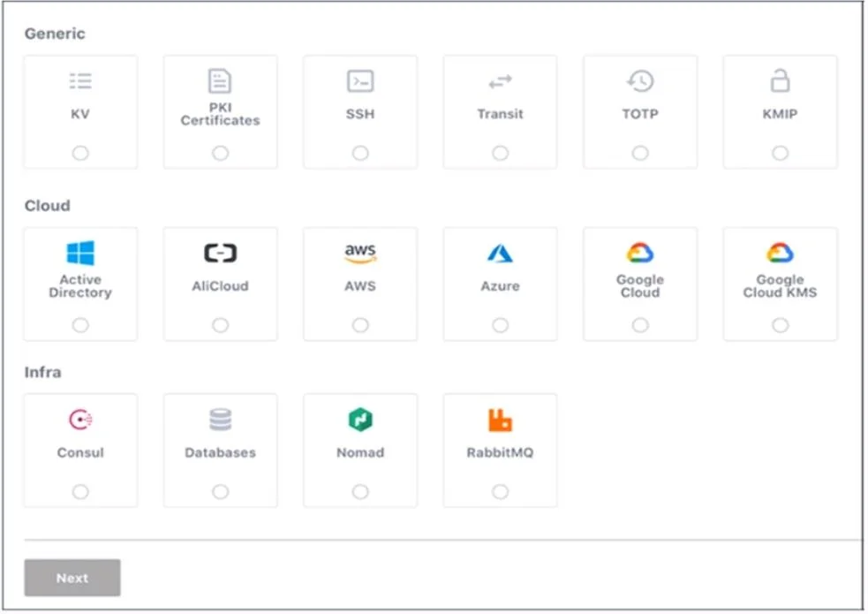The image size is (868, 614).
Task: Select the Google Cloud KMS radio button
Action: pos(781,325)
